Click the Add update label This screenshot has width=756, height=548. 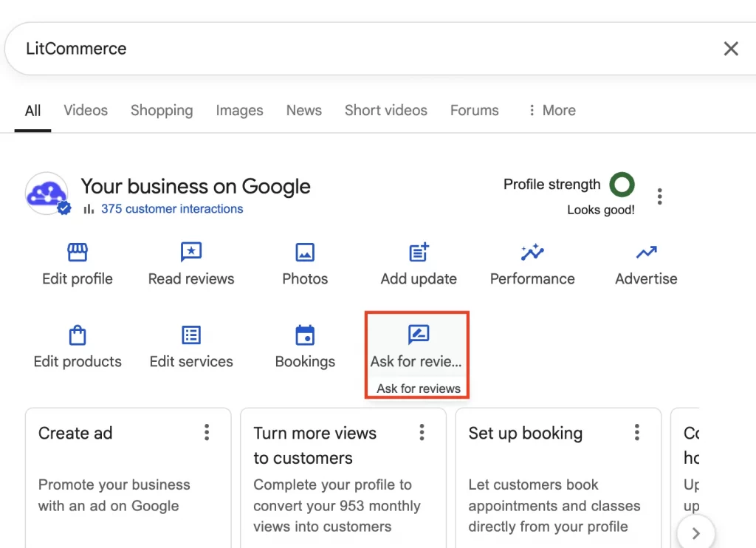pyautogui.click(x=419, y=279)
